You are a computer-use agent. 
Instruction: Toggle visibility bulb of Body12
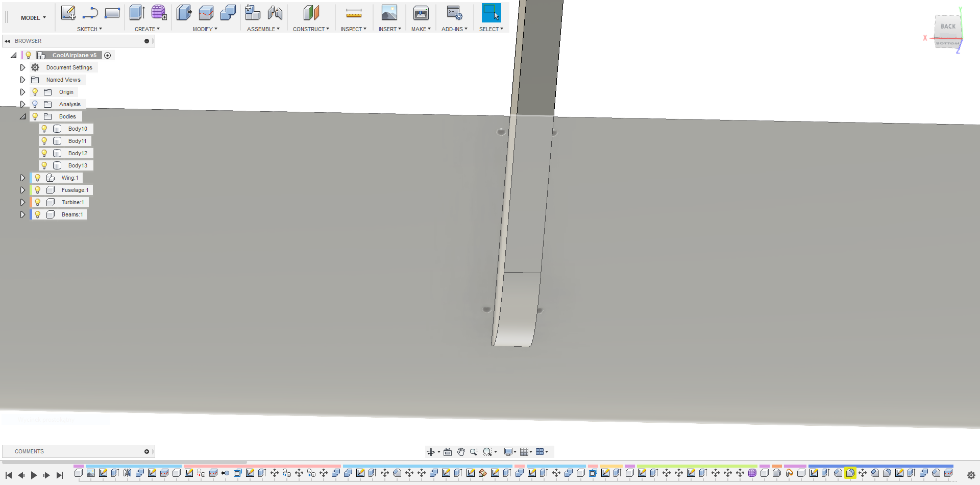44,153
